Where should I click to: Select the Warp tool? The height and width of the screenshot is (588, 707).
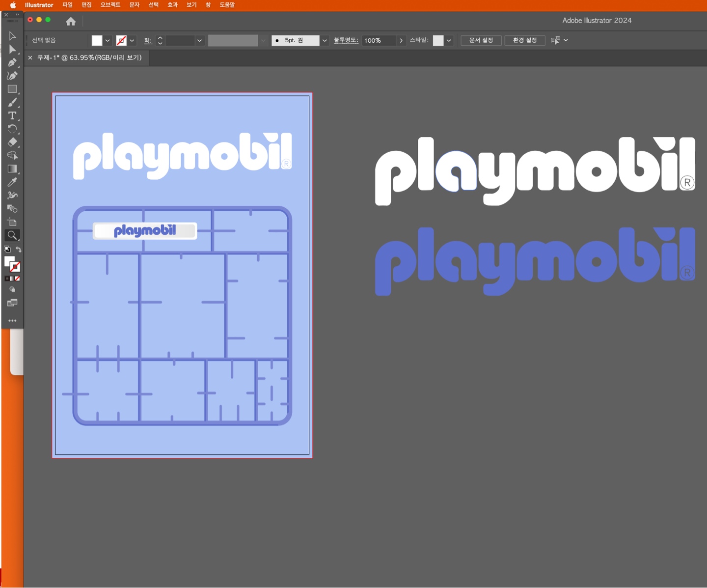[x=12, y=196]
